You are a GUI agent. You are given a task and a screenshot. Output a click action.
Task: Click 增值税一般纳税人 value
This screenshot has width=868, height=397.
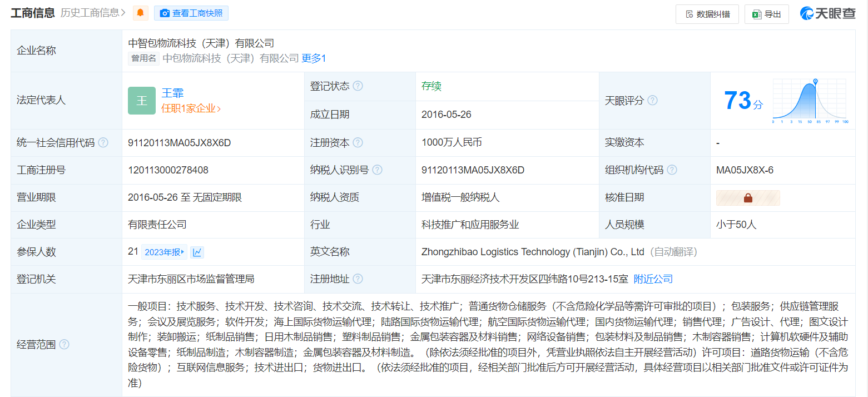[461, 197]
